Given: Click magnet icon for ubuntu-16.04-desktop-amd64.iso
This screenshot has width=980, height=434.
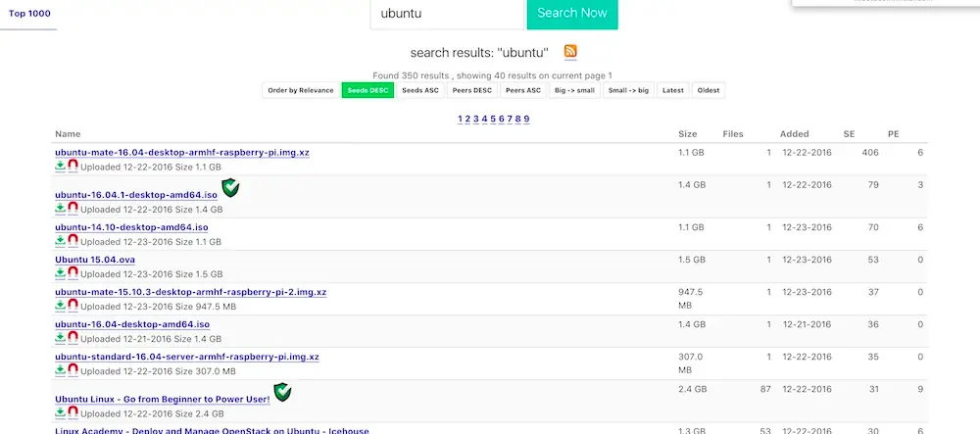Looking at the screenshot, I should (73, 338).
